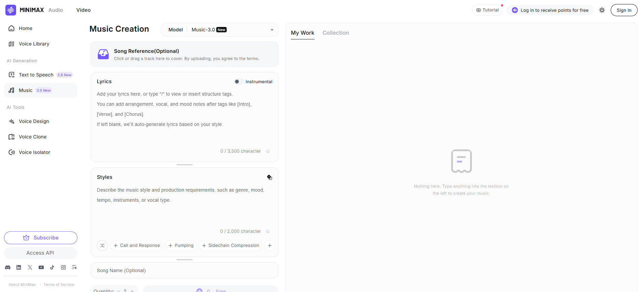
Task: Clear styles with the eraser icon
Action: pos(268,231)
